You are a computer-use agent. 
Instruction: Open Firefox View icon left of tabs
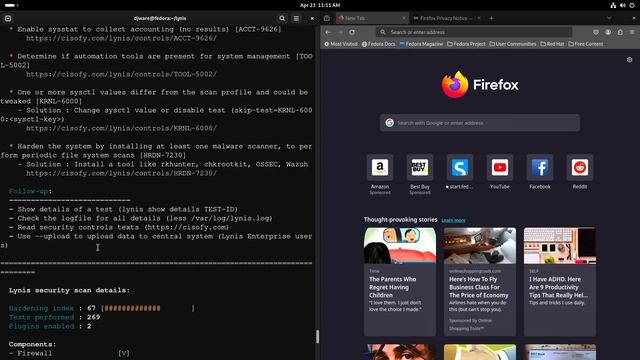tap(327, 18)
